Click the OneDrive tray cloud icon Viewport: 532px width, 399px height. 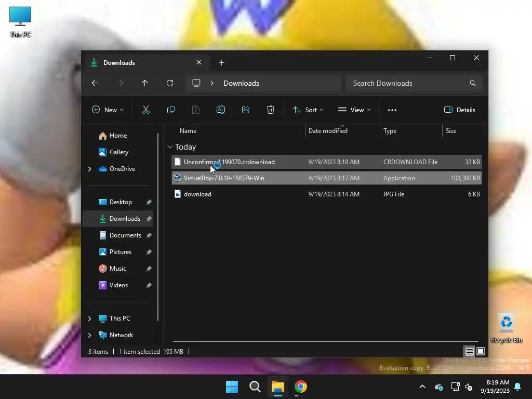[x=438, y=387]
